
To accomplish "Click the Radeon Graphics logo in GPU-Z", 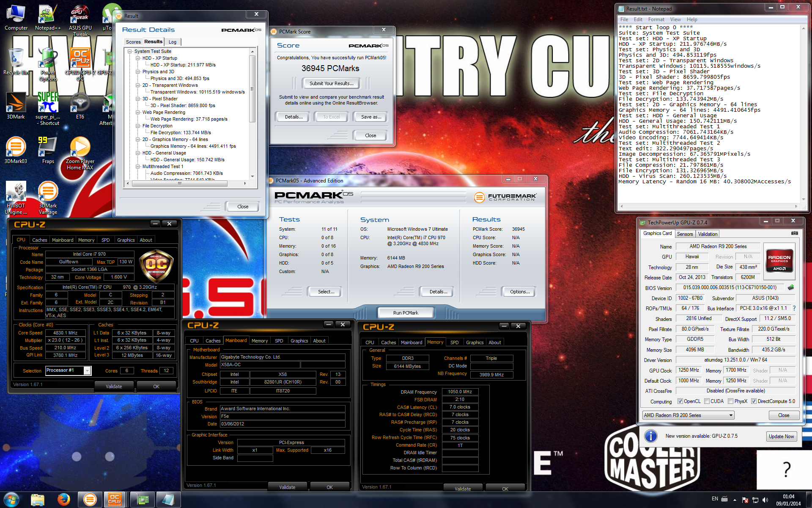I will click(x=779, y=261).
